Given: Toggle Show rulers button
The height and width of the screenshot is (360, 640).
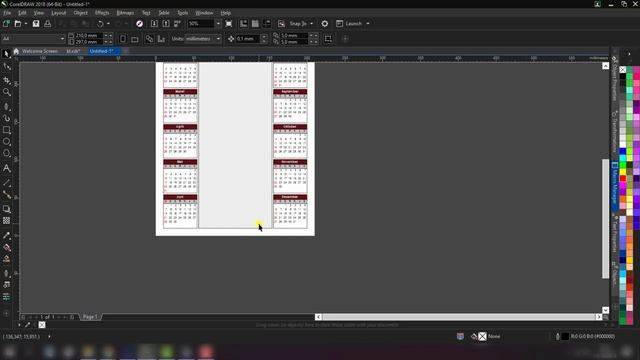Looking at the screenshot, I should pyautogui.click(x=244, y=24).
